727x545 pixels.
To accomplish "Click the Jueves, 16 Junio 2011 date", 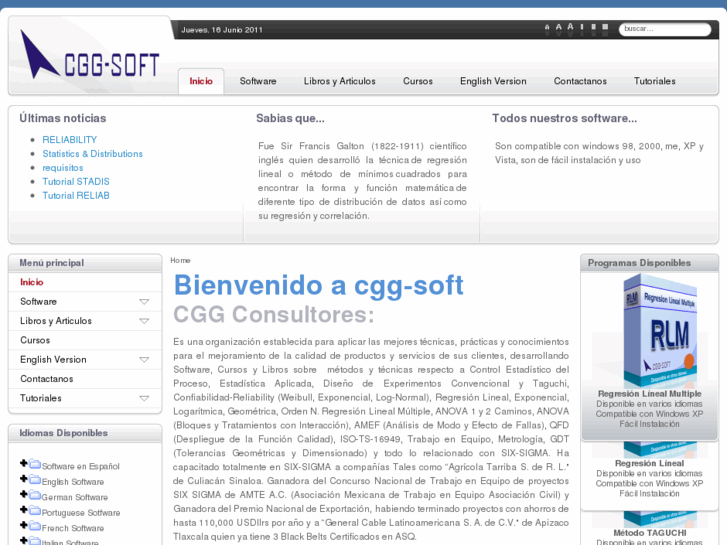I will (222, 30).
